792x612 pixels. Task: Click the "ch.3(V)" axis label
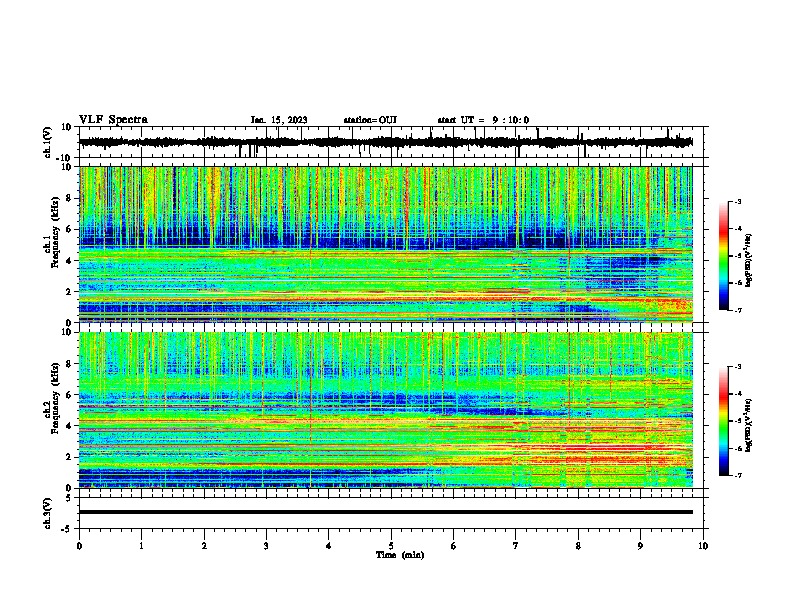47,513
